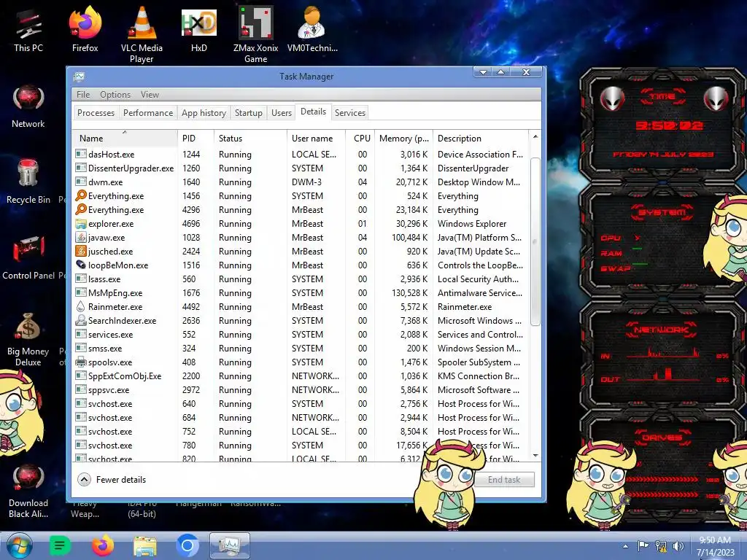
Task: Select the lsass.exe process row
Action: pos(301,279)
